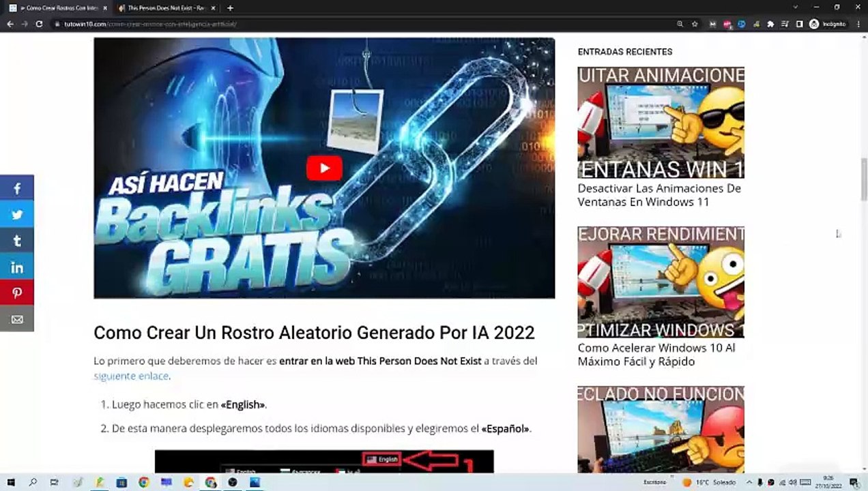Screen dimensions: 868x491
Task: Go back to the previous page
Action: pos(10,24)
